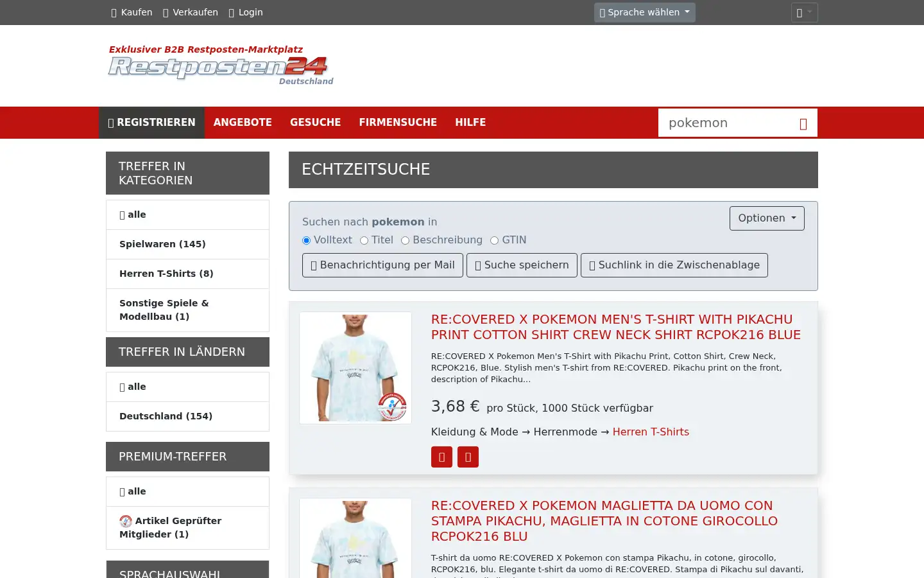Select the Beschreibung radio button

405,240
